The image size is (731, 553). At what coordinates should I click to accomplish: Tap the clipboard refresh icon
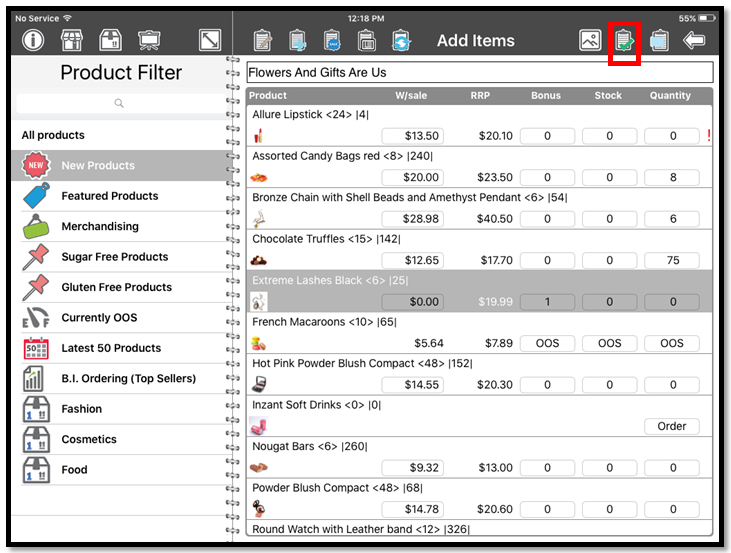(x=401, y=41)
